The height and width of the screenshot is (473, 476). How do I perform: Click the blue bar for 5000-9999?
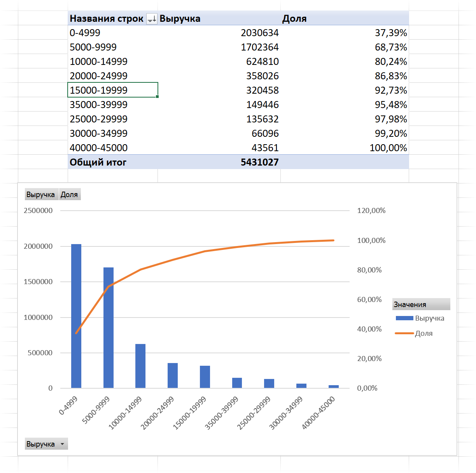coord(108,328)
